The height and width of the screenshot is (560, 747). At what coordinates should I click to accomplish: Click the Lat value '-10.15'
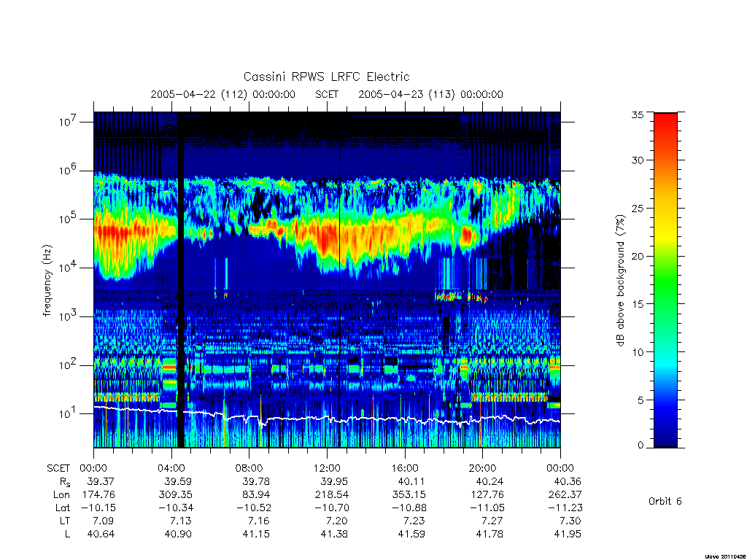tap(98, 507)
